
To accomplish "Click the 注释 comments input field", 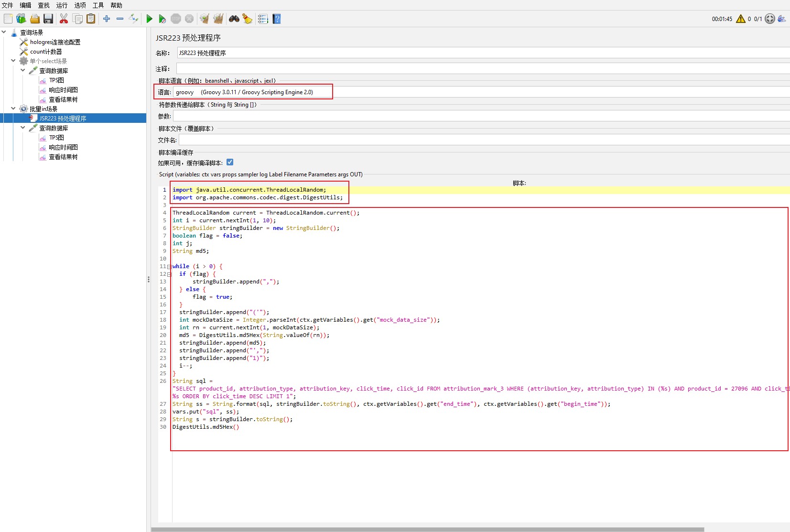I will (483, 69).
